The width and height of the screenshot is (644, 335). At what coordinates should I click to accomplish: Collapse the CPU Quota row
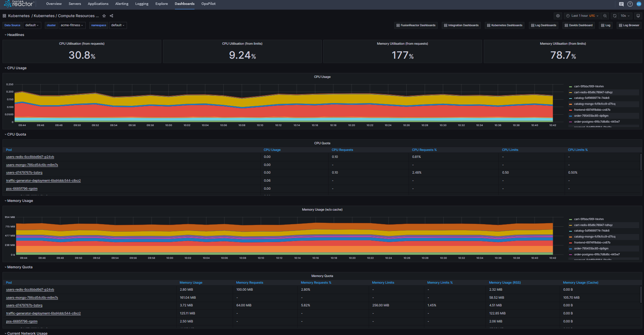(16, 134)
